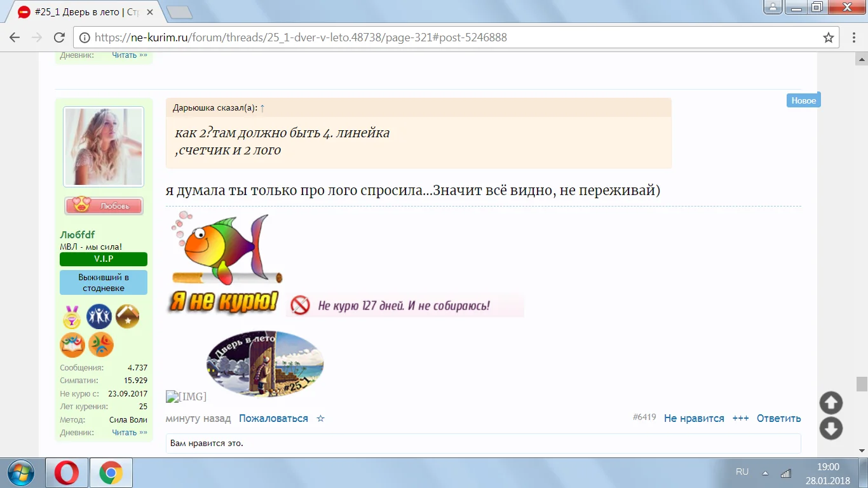Open Opera from the taskbar
This screenshot has height=488, width=868.
click(x=66, y=473)
